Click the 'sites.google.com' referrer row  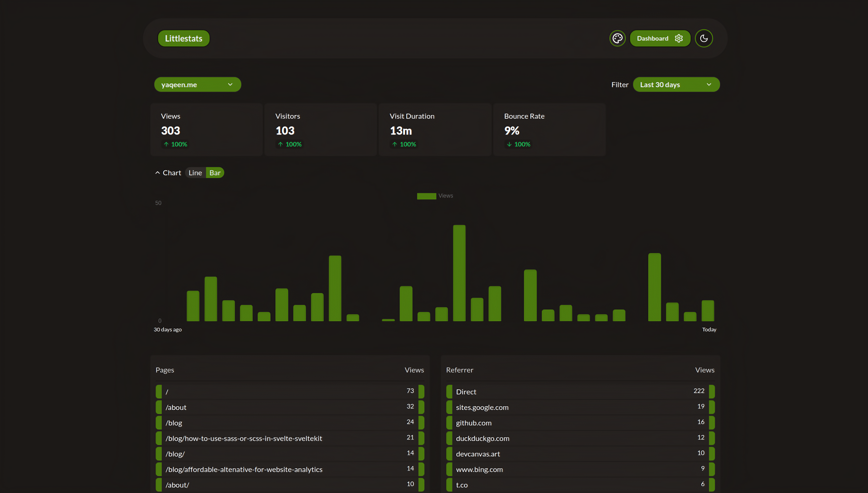pyautogui.click(x=580, y=407)
